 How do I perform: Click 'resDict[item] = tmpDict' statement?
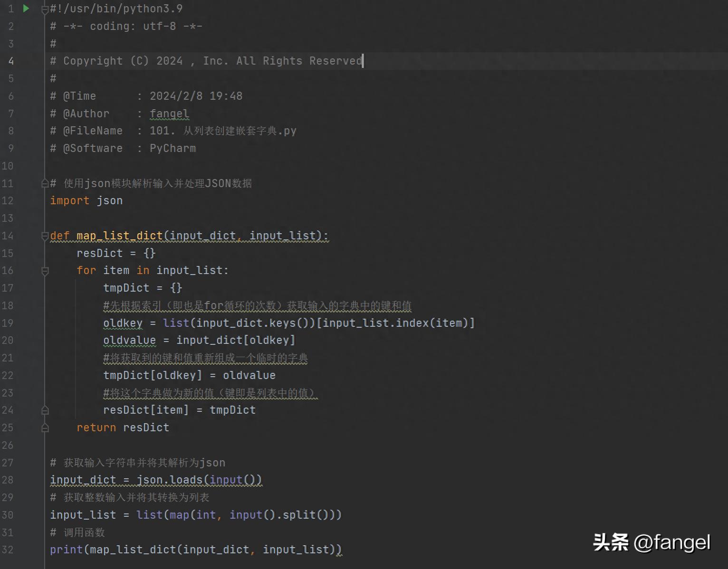(x=180, y=410)
